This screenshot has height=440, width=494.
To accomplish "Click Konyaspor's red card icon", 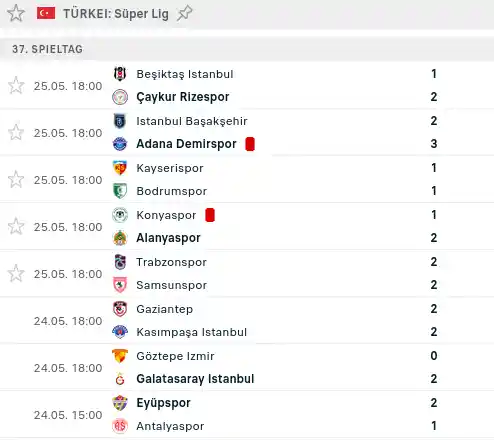I will pos(210,215).
